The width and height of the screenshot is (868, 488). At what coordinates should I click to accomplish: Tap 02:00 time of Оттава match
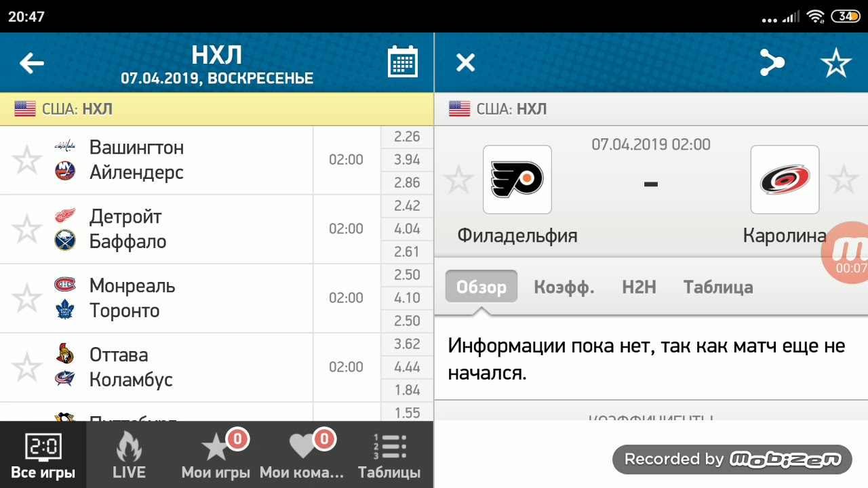point(346,367)
